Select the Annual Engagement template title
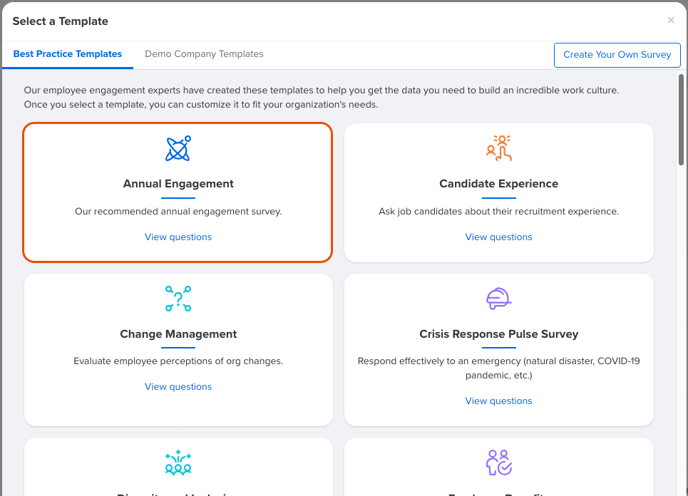The width and height of the screenshot is (688, 496). tap(178, 183)
